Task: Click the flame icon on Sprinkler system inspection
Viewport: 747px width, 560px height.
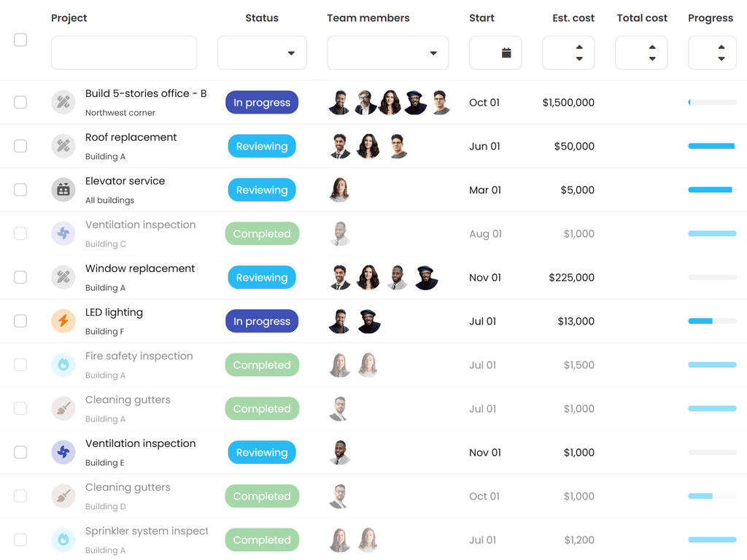Action: click(x=63, y=540)
